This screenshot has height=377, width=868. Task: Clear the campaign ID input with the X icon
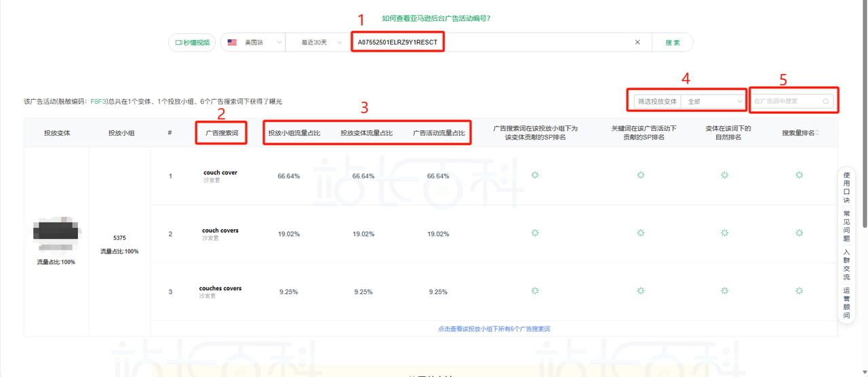[x=637, y=42]
